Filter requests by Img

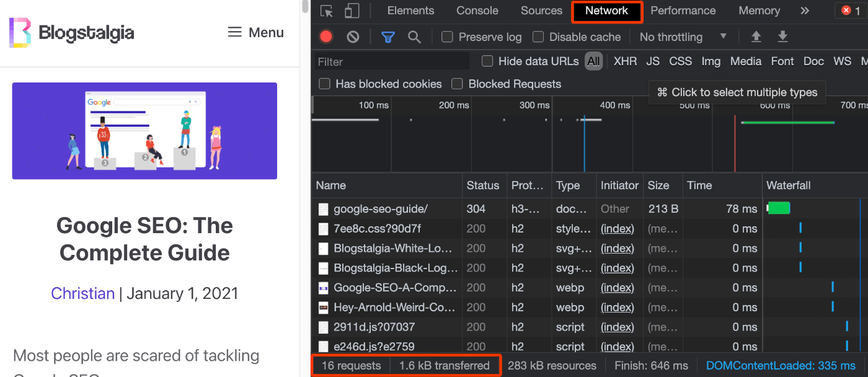click(x=711, y=61)
